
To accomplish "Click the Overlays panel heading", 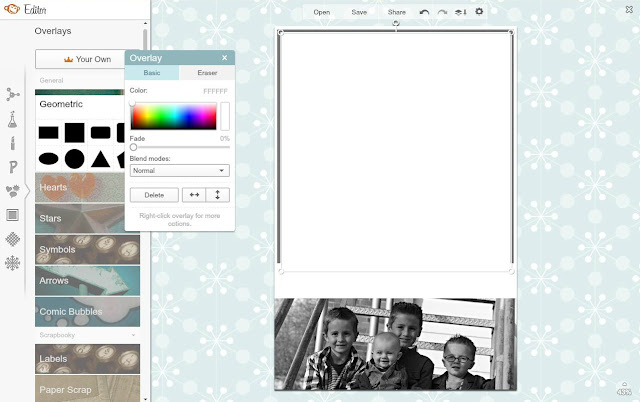I will [x=53, y=31].
